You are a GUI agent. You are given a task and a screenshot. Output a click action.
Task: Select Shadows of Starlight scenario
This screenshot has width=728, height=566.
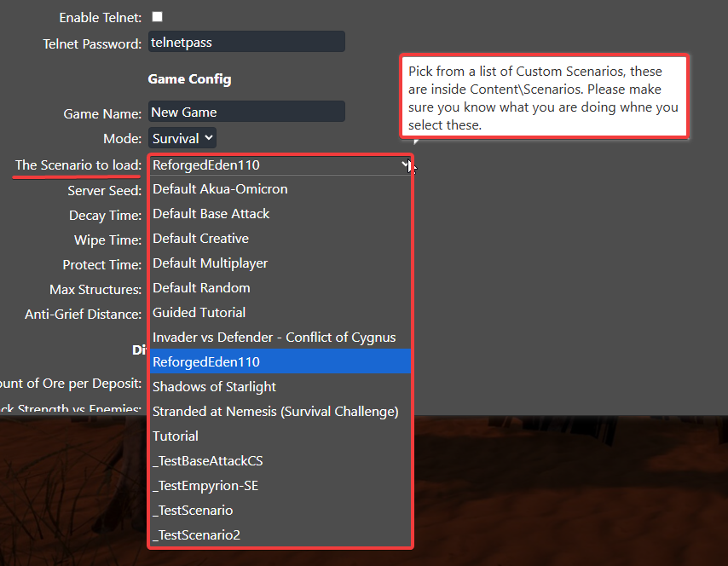pyautogui.click(x=214, y=386)
